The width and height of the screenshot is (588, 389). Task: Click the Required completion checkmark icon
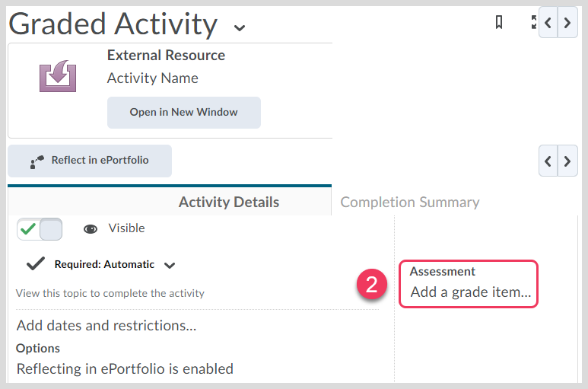(x=35, y=264)
